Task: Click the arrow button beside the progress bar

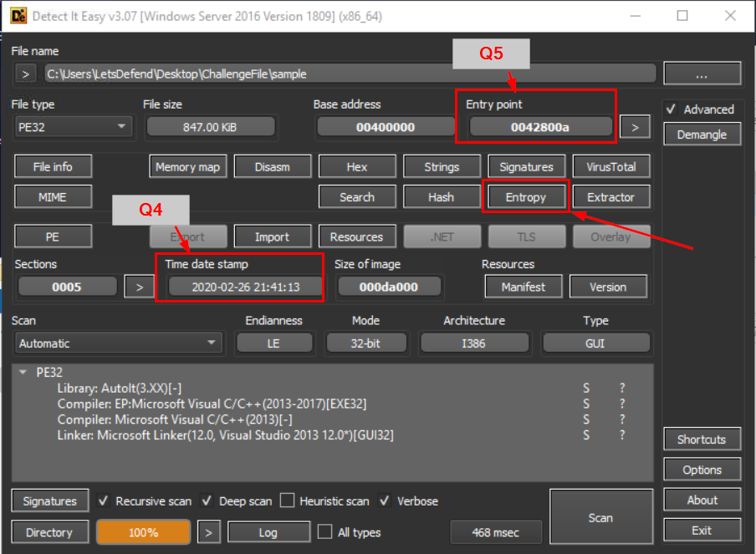Action: [210, 532]
